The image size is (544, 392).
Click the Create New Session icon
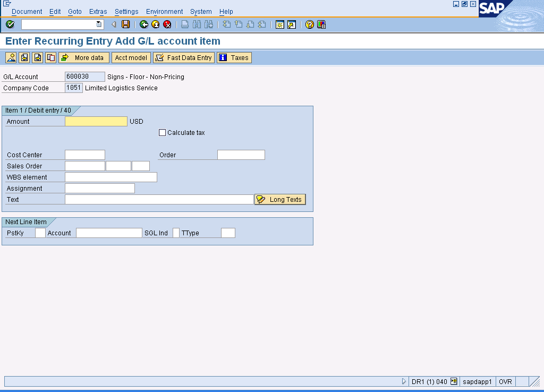279,24
